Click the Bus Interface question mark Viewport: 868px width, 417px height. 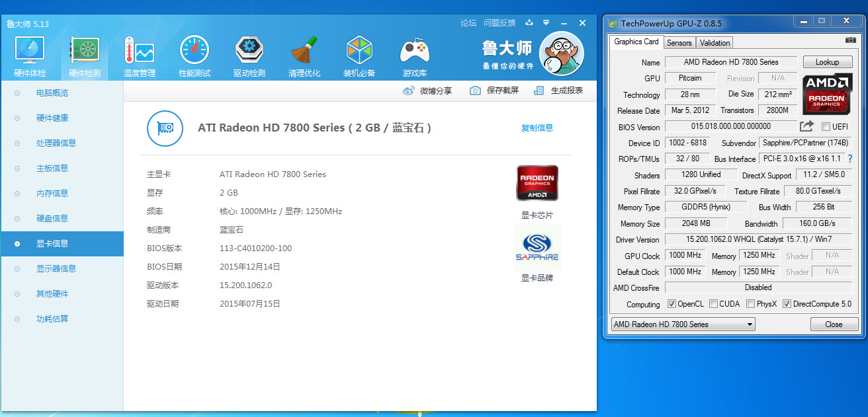850,159
